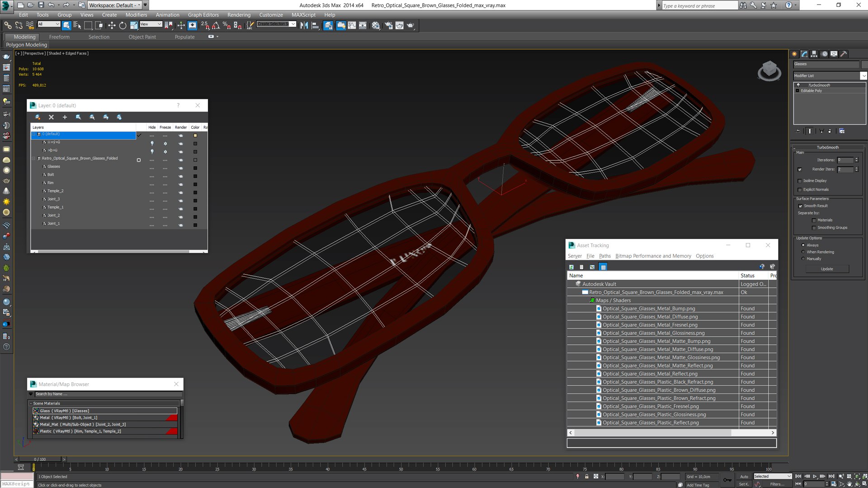
Task: Collapse the Retro_Optical_Square_Brown_Glasses_Folded layer
Action: [33, 159]
